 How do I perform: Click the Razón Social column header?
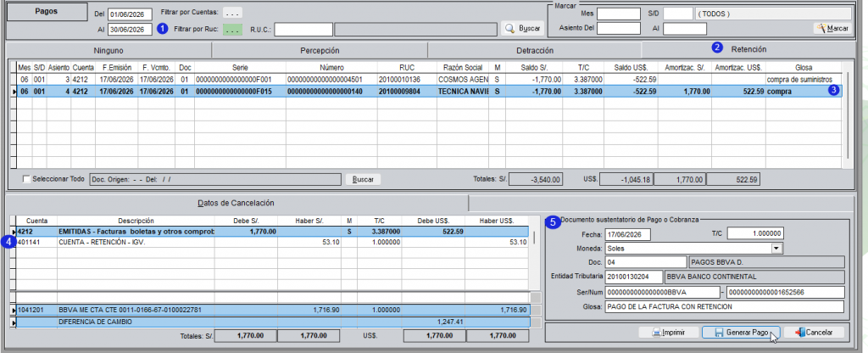coord(463,67)
